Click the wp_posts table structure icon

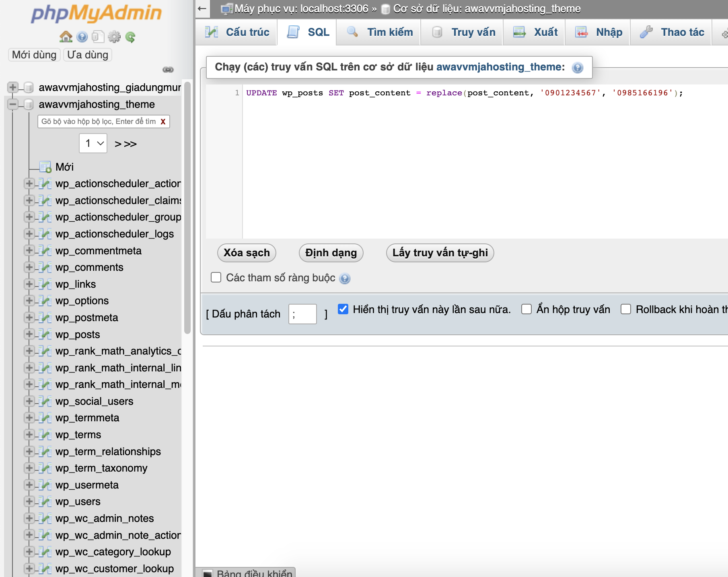[x=45, y=334]
